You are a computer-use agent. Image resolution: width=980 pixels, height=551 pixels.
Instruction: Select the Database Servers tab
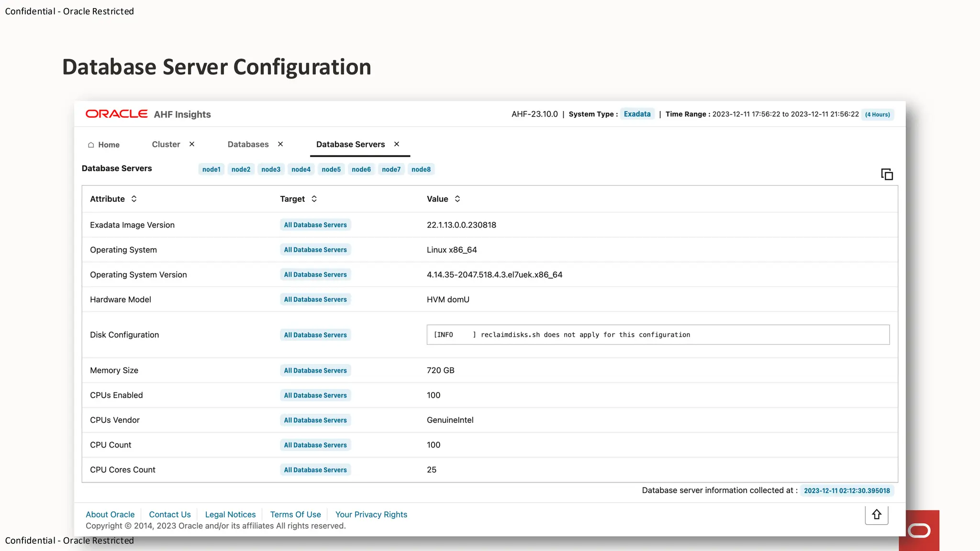point(351,144)
